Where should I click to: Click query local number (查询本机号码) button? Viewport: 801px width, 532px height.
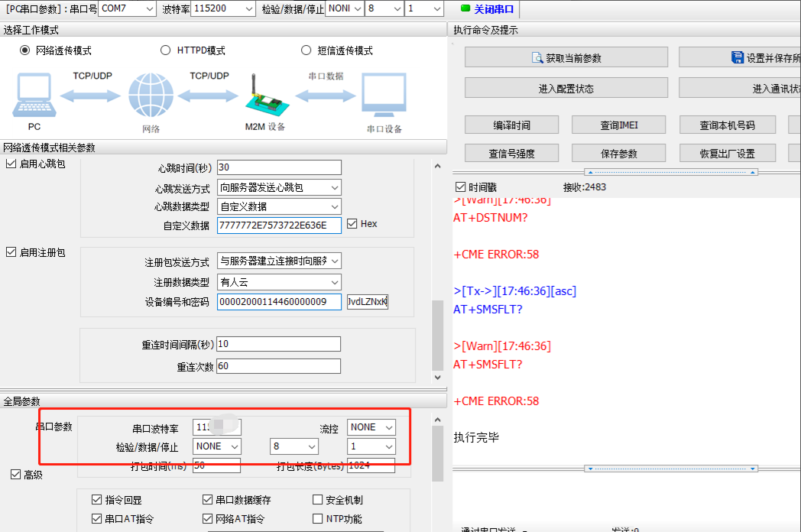728,125
